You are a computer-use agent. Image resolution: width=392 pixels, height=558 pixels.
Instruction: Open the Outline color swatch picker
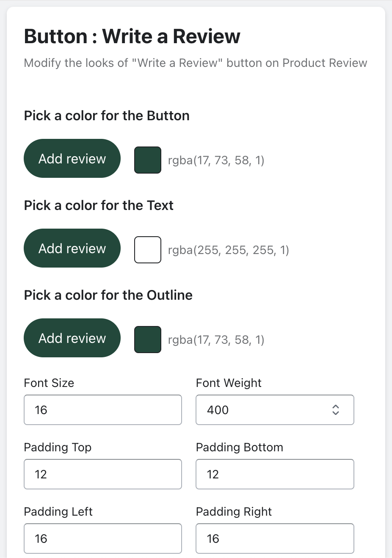point(147,340)
